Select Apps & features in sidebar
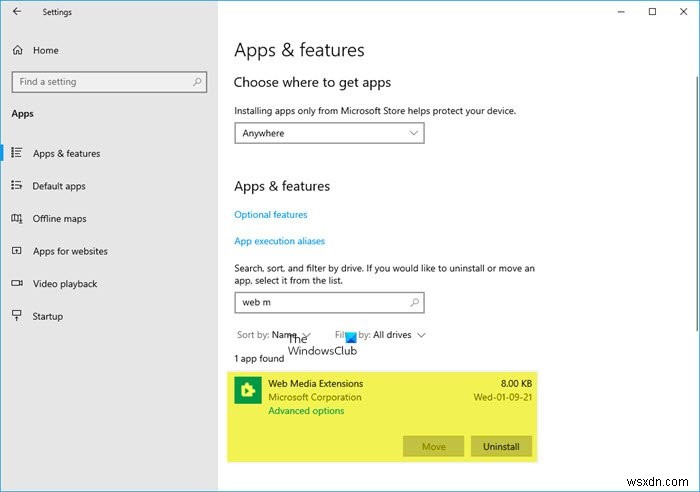The height and width of the screenshot is (492, 700). tap(67, 154)
